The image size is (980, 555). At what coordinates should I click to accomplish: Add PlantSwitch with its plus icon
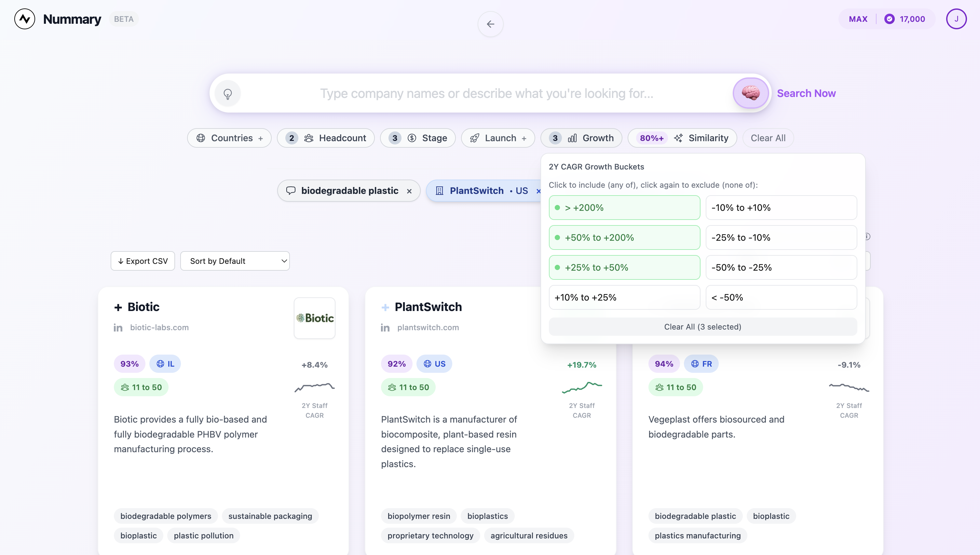pyautogui.click(x=385, y=307)
